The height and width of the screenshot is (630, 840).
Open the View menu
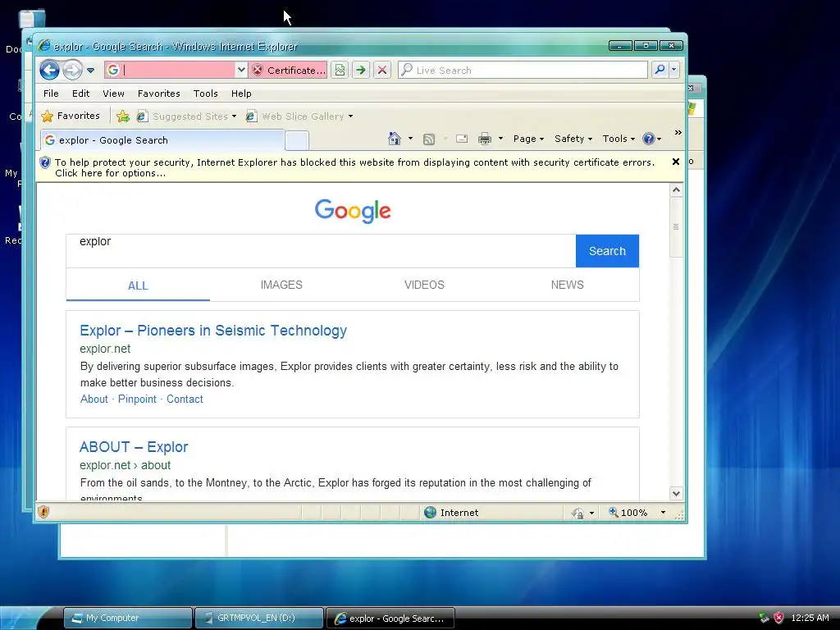point(113,94)
